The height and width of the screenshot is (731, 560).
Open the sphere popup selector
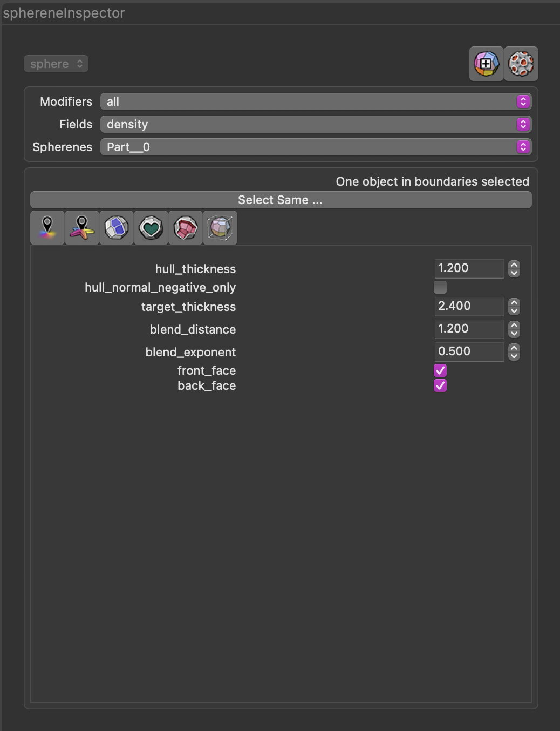tap(56, 64)
